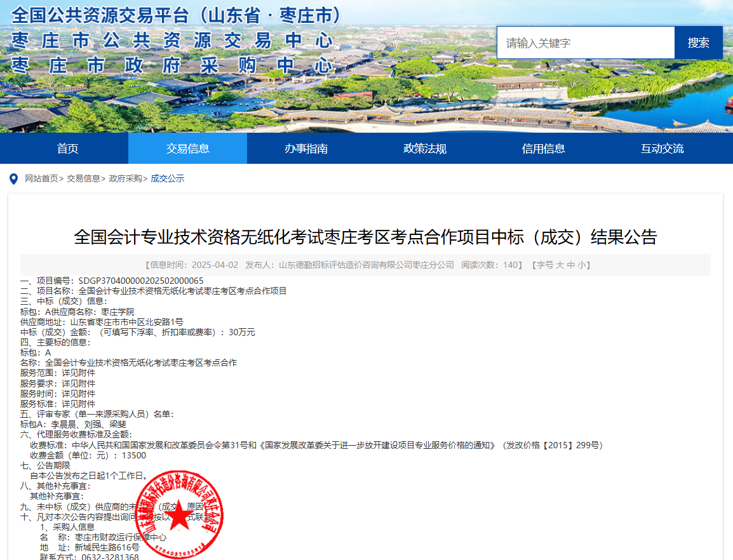Click the announcement title heading

pos(366,237)
